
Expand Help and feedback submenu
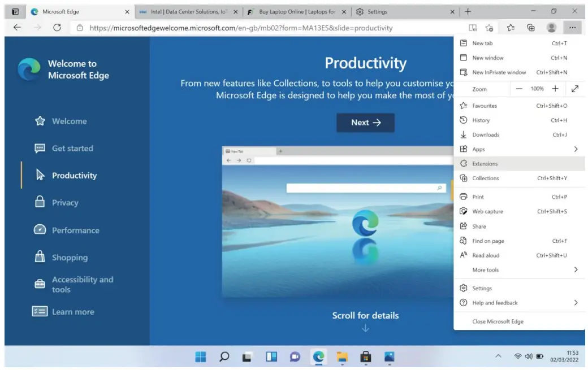pyautogui.click(x=576, y=303)
